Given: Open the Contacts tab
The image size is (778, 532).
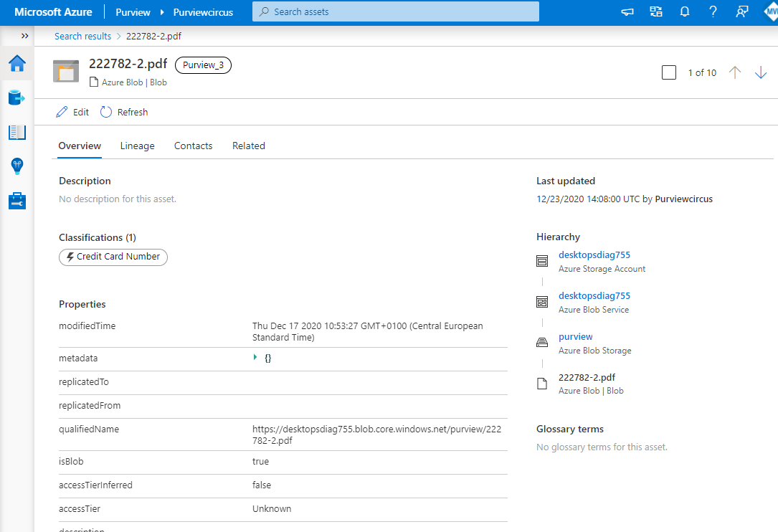Looking at the screenshot, I should click(x=193, y=146).
